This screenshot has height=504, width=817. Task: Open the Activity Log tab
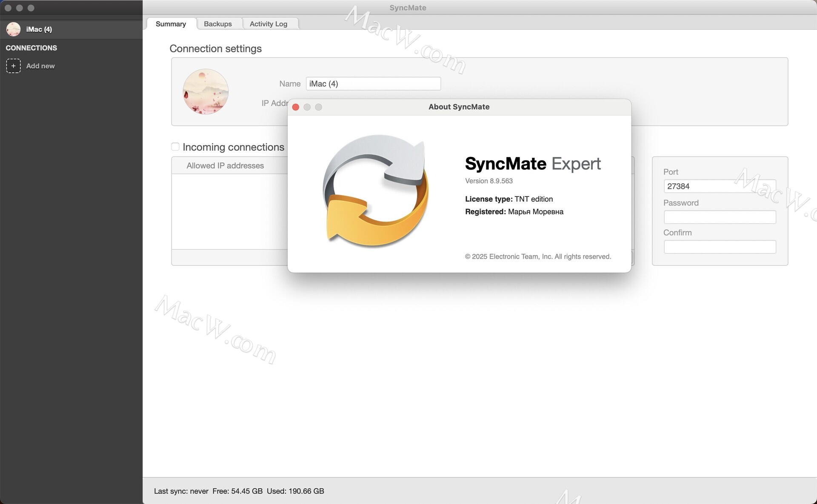[x=269, y=24]
